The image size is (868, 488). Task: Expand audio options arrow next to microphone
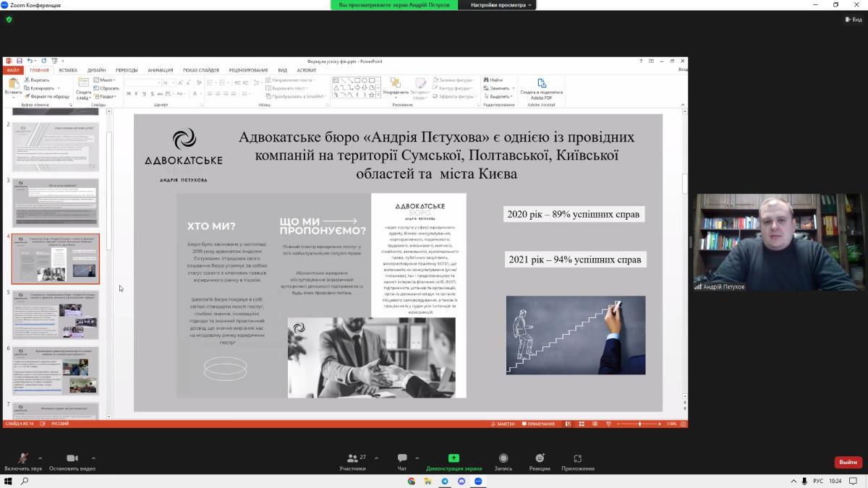(x=40, y=458)
